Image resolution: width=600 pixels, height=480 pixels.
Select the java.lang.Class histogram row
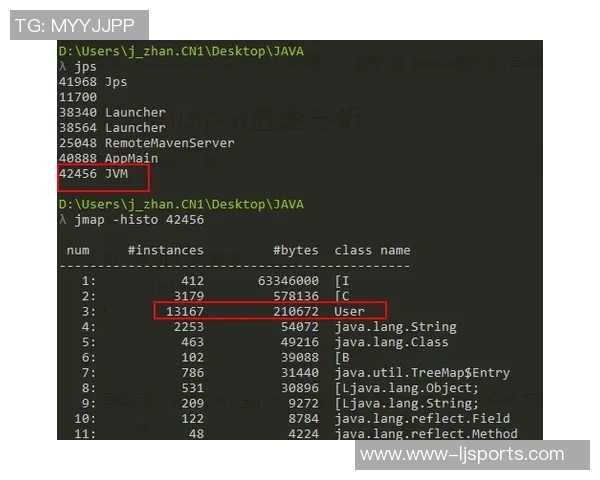(x=391, y=342)
